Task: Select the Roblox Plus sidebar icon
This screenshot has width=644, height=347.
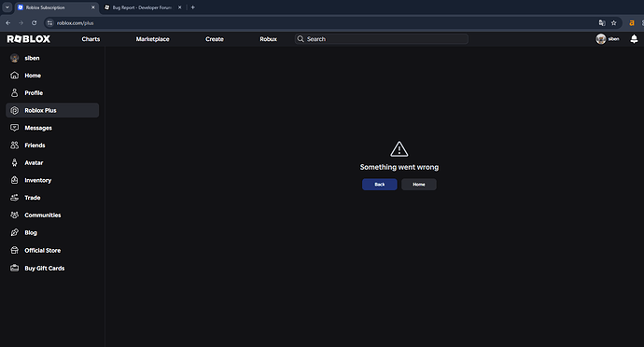Action: 14,110
